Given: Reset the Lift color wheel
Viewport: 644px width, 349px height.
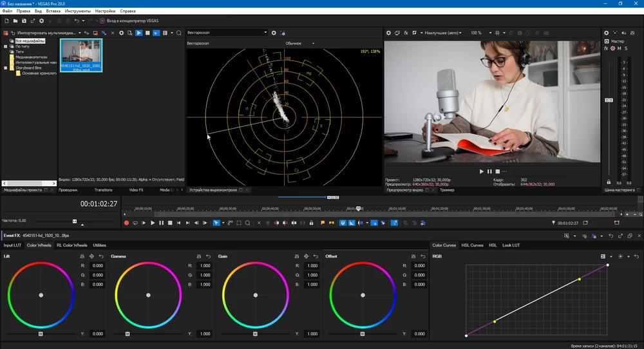Looking at the screenshot, I should coord(101,256).
